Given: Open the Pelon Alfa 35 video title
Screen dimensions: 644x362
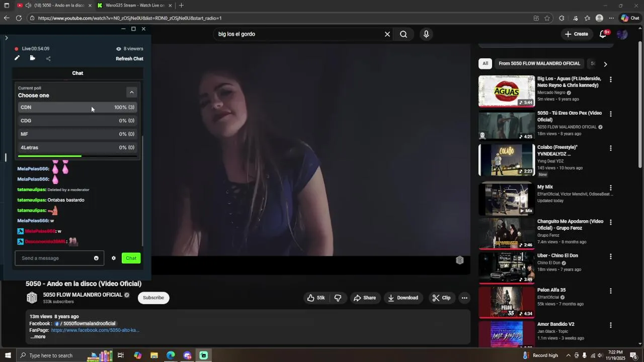Looking at the screenshot, I should click(x=551, y=290).
